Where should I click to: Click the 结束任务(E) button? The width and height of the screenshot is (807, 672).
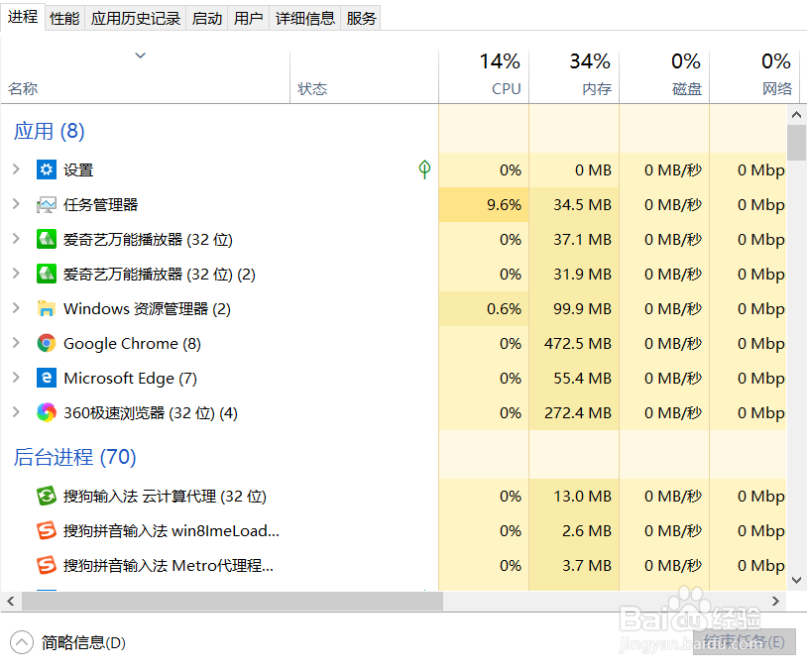coord(745,641)
